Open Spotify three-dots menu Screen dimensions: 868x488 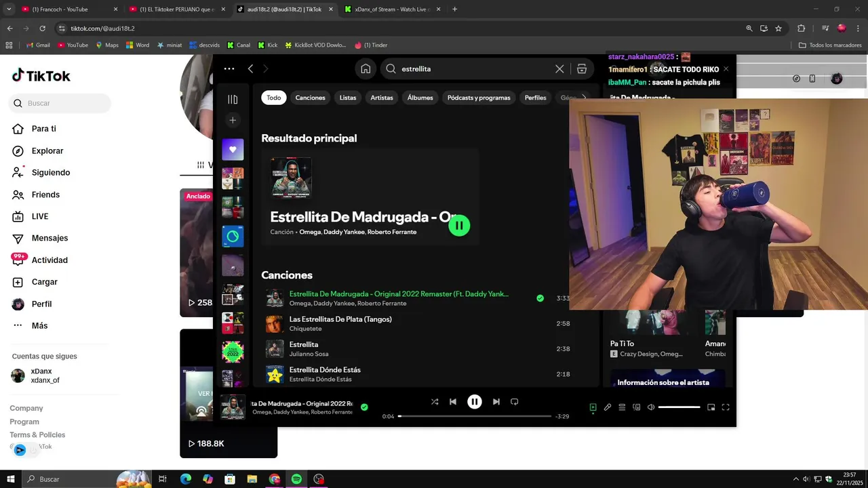[229, 68]
